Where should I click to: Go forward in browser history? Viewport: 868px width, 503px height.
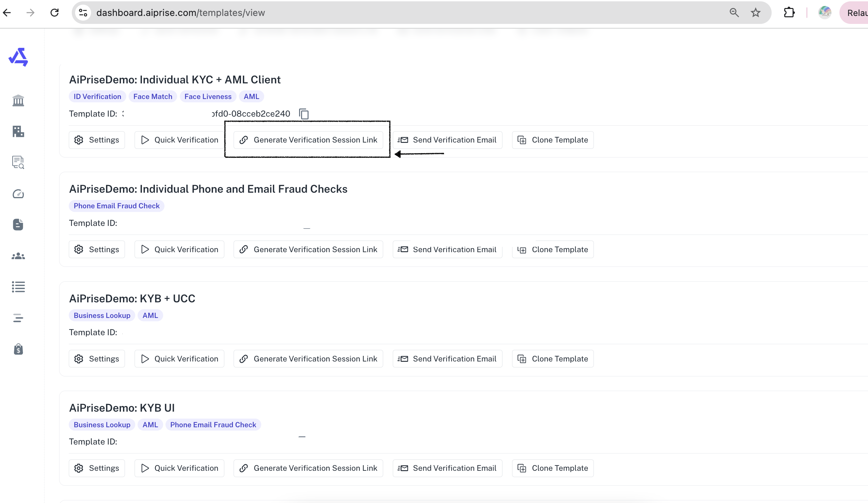(x=31, y=13)
